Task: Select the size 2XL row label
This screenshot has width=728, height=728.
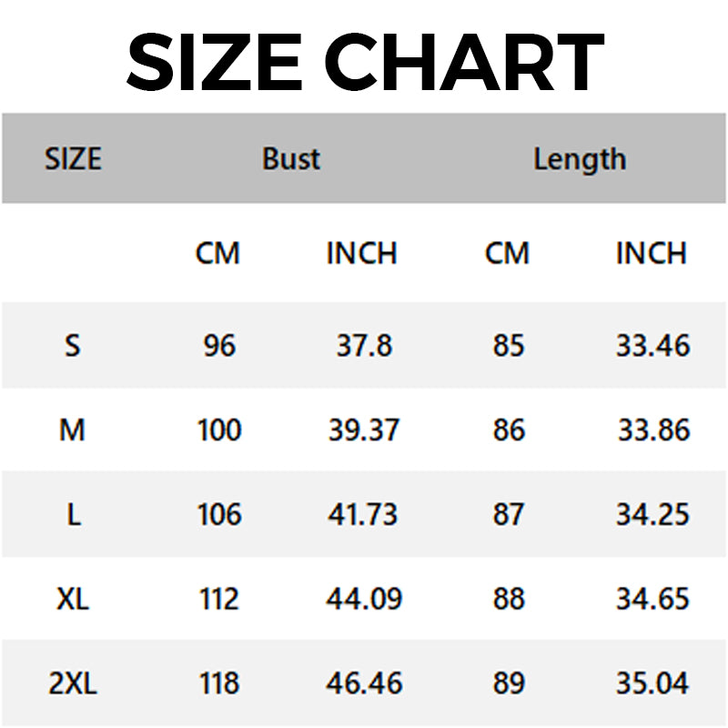Action: [x=73, y=683]
